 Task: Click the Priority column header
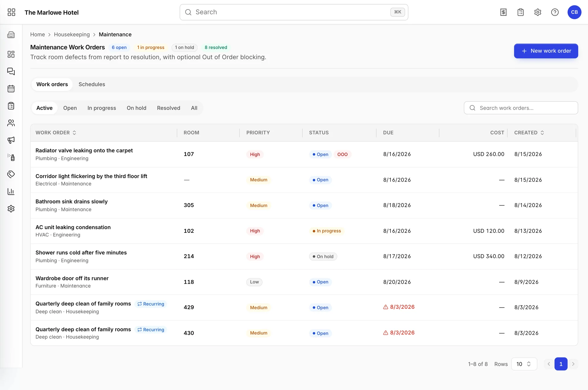pos(258,133)
